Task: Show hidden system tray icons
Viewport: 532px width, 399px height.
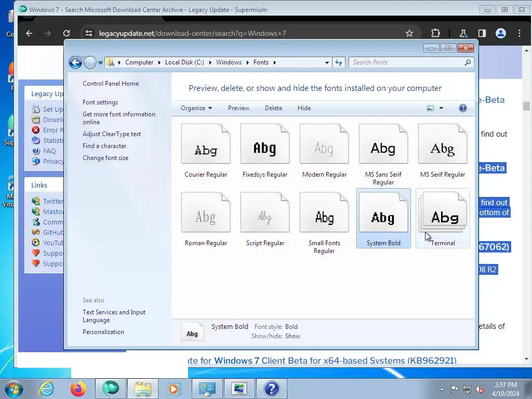Action: pyautogui.click(x=442, y=389)
